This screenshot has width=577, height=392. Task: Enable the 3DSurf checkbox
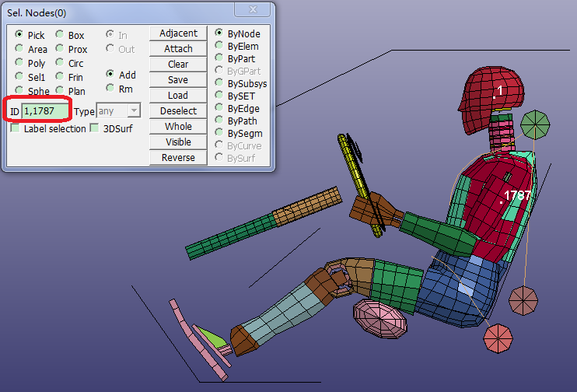95,128
